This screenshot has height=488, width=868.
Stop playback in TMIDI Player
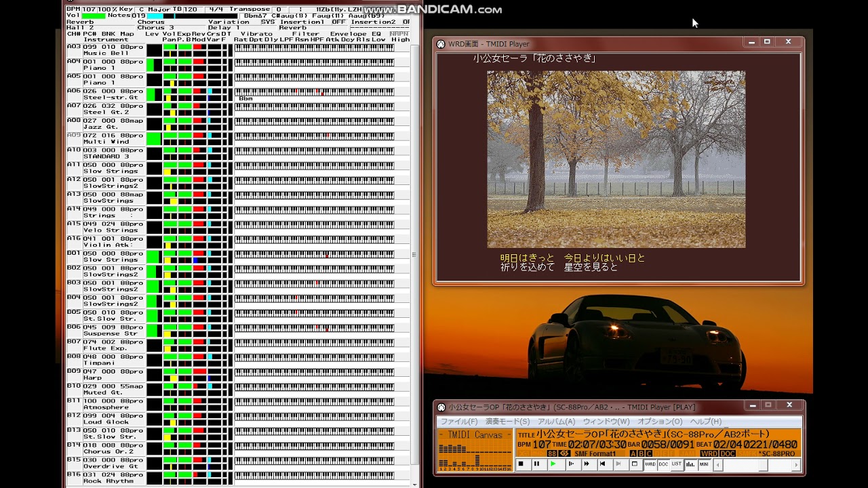pyautogui.click(x=521, y=464)
